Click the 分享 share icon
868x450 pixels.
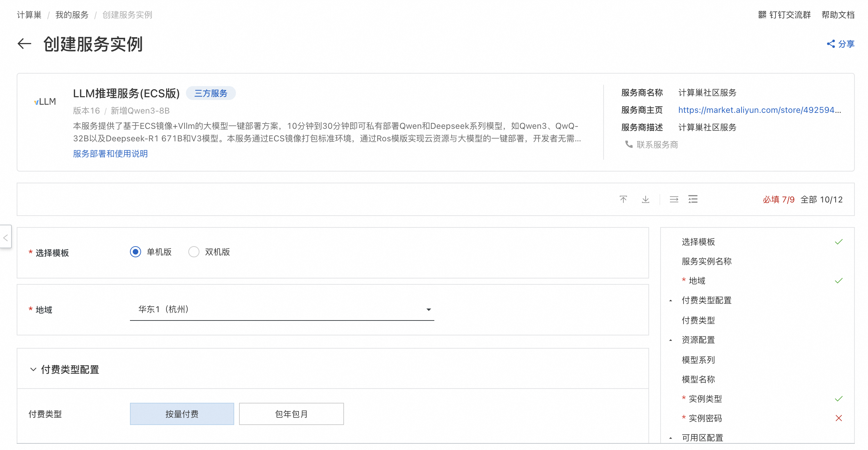(830, 44)
